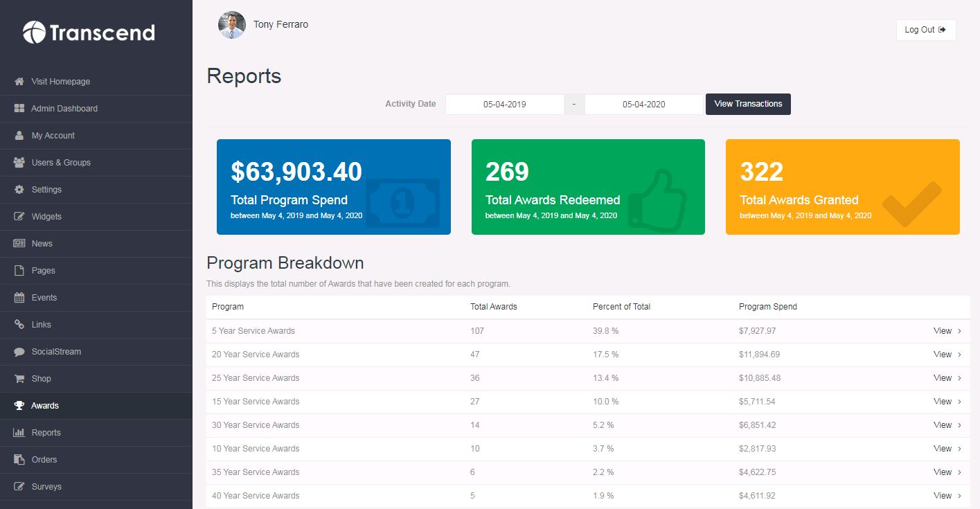The image size is (980, 509).
Task: View 15 Year Service Awards details
Action: (x=947, y=402)
